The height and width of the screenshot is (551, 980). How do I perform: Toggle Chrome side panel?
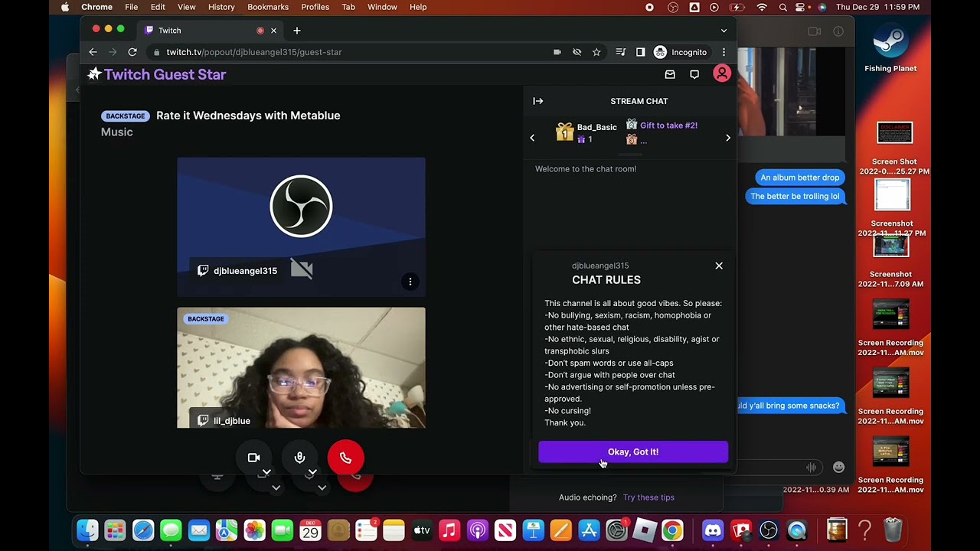(x=641, y=52)
